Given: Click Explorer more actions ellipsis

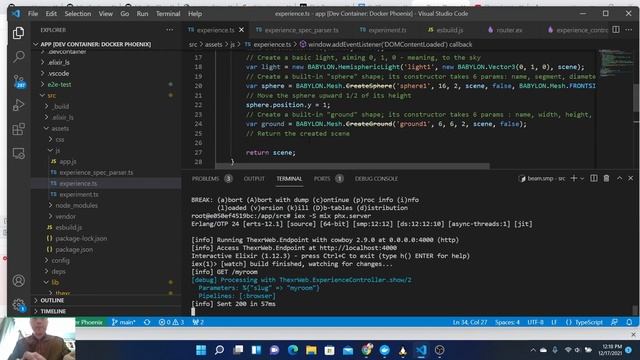Looking at the screenshot, I should [x=169, y=30].
